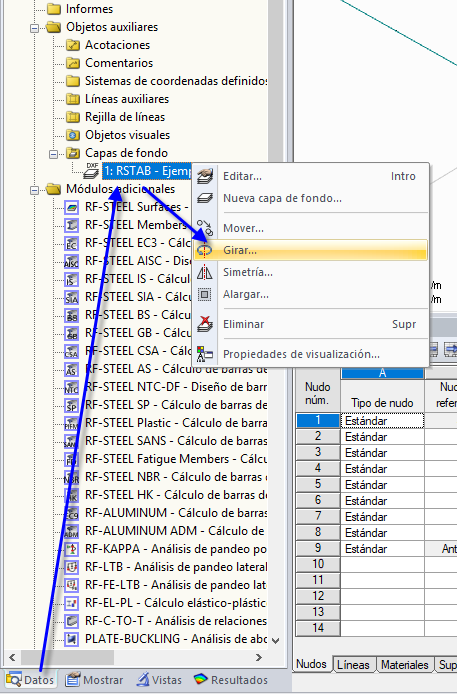The width and height of the screenshot is (457, 694).
Task: Click the RF-STEEL SIA module icon
Action: pyautogui.click(x=72, y=297)
